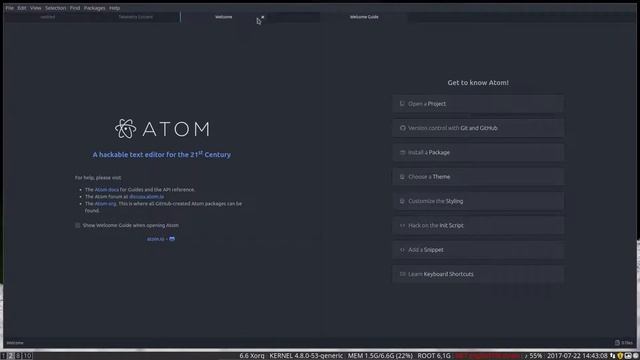
Task: Click the atom.io footer link
Action: tap(156, 239)
